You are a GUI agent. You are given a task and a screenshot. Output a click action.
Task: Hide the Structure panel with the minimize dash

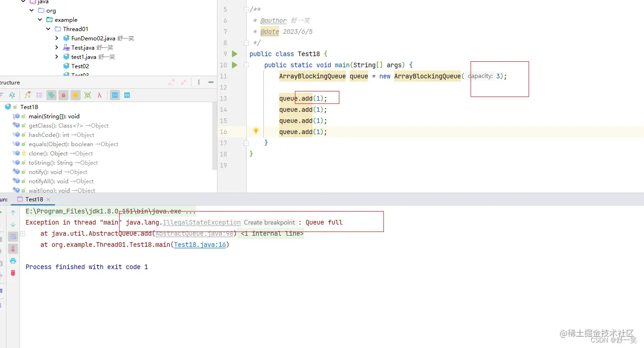[211, 82]
